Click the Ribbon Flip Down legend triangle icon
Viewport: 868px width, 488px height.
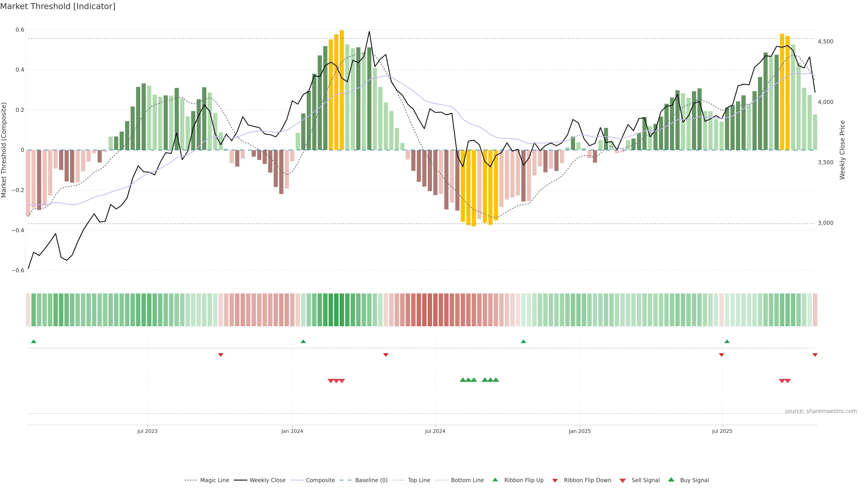(x=555, y=481)
